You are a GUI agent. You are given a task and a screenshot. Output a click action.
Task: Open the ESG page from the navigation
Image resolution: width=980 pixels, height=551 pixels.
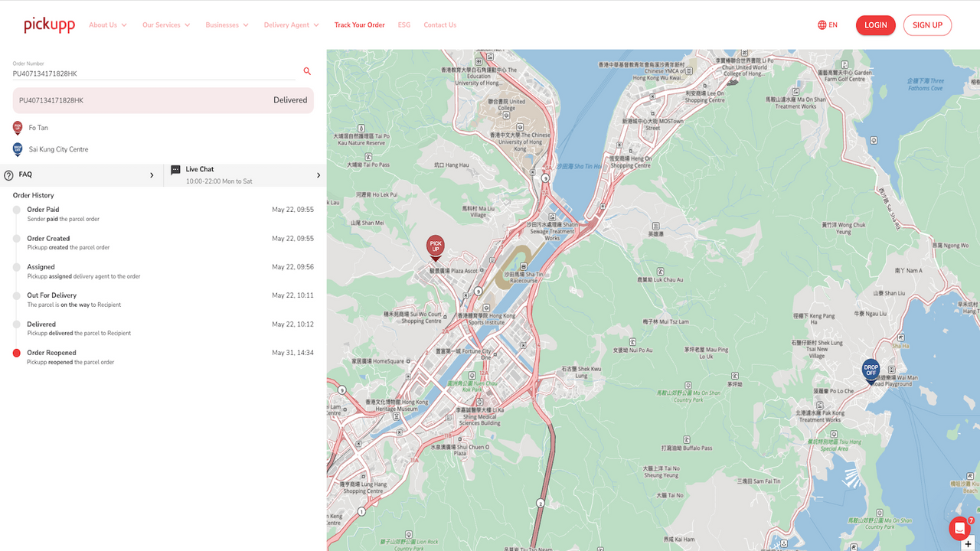point(404,24)
